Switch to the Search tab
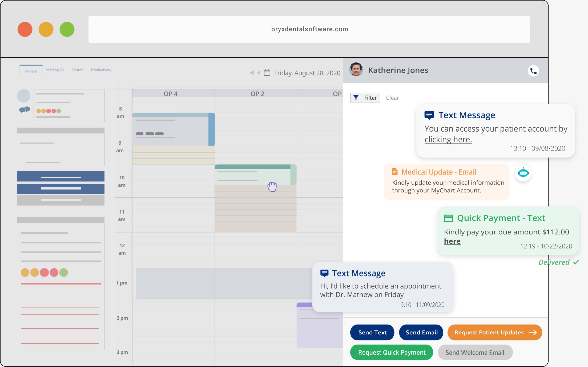588x367 pixels. coord(78,70)
